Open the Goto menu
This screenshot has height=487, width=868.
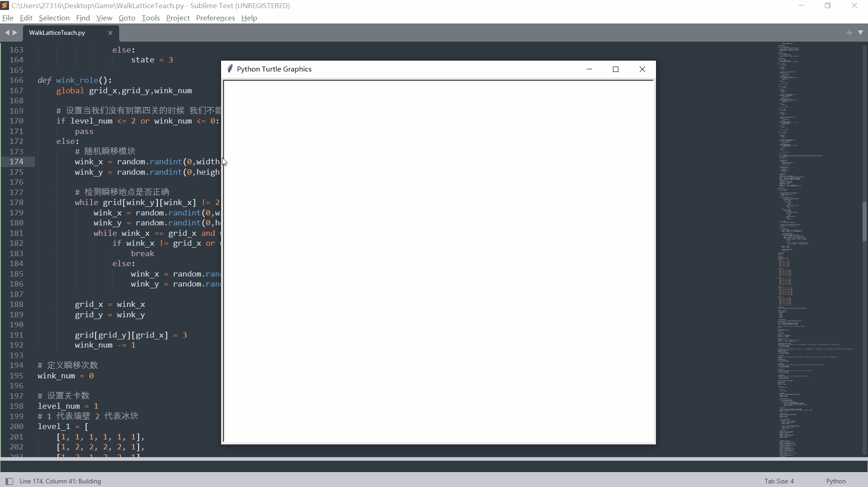click(127, 18)
